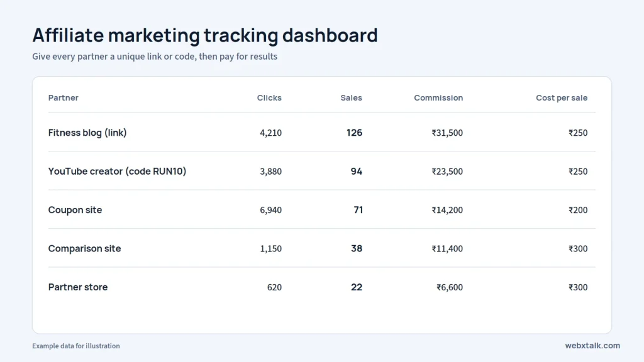This screenshot has width=644, height=362.
Task: Select the Cost per sale column header
Action: pyautogui.click(x=562, y=97)
